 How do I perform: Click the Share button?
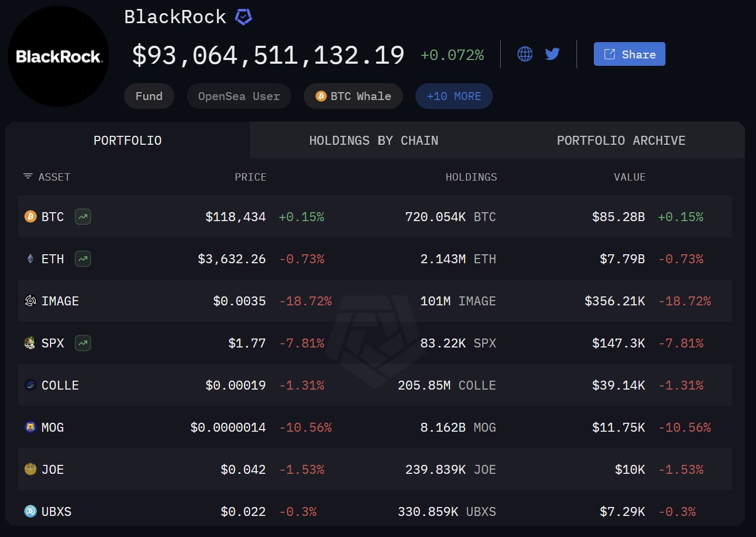[629, 54]
